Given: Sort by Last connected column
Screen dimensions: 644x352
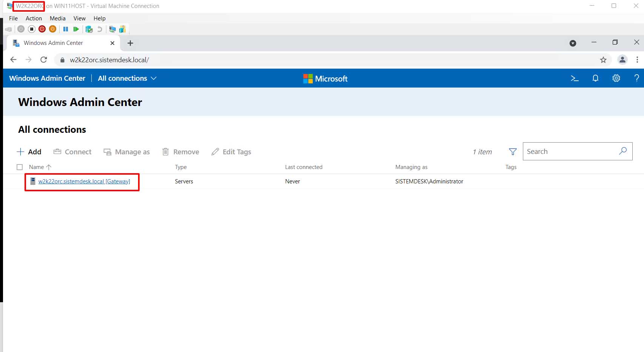Looking at the screenshot, I should [304, 167].
